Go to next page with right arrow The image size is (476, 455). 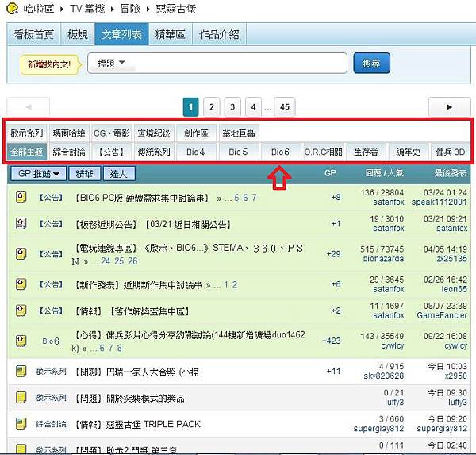pos(449,106)
